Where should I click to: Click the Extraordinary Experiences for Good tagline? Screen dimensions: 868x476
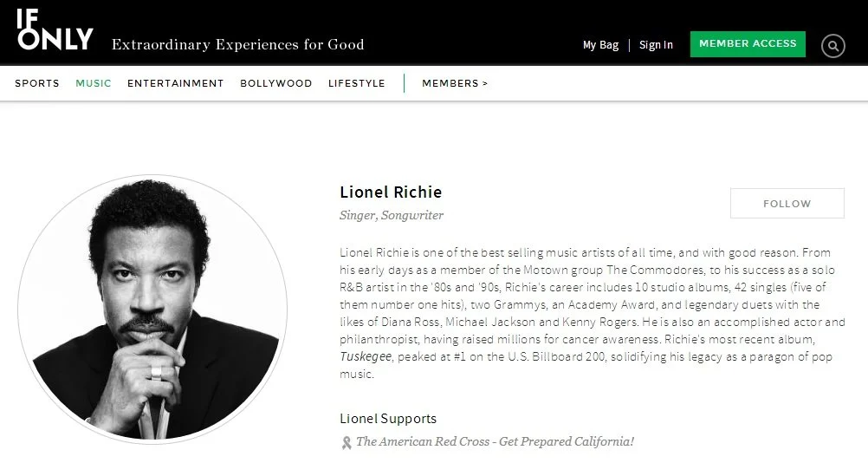pos(238,44)
